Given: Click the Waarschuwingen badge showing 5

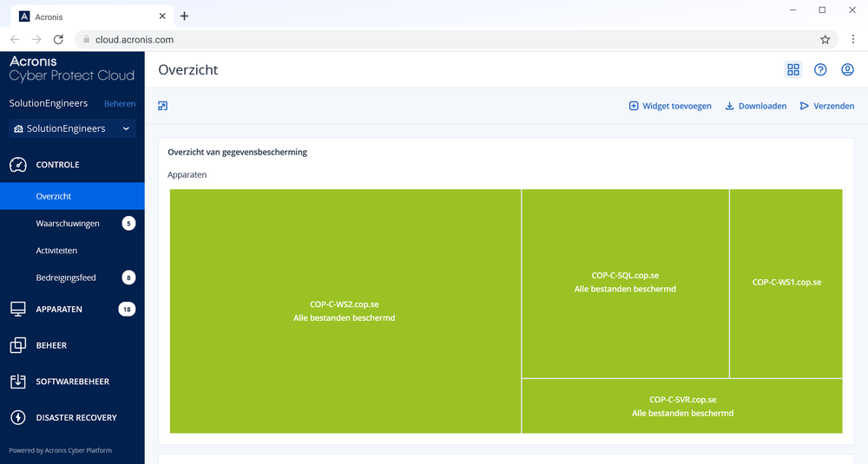Looking at the screenshot, I should (x=128, y=224).
